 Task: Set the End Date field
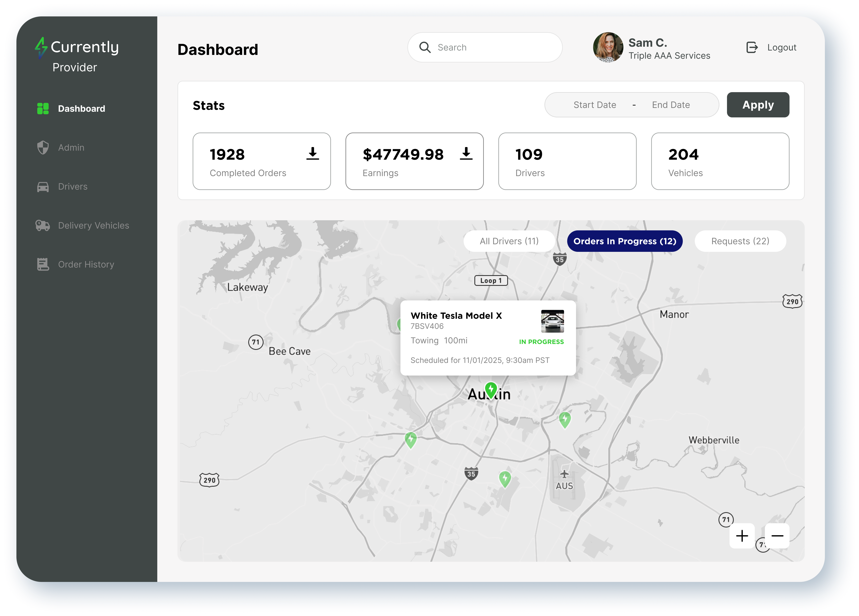(671, 105)
